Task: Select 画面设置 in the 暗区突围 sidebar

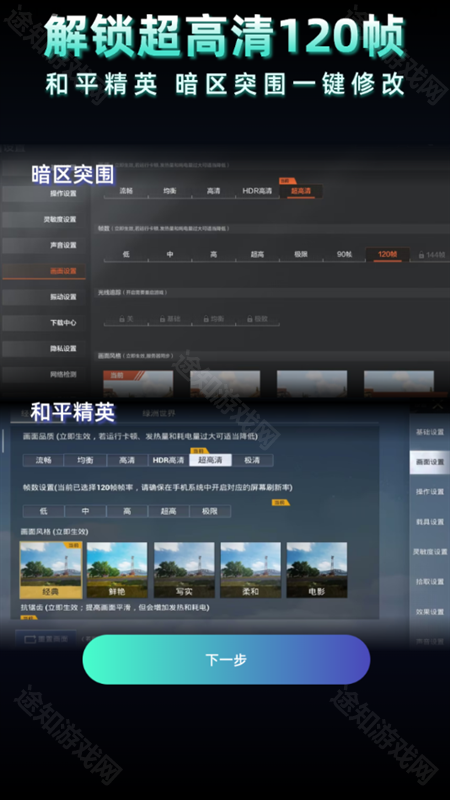Action: coord(44,271)
